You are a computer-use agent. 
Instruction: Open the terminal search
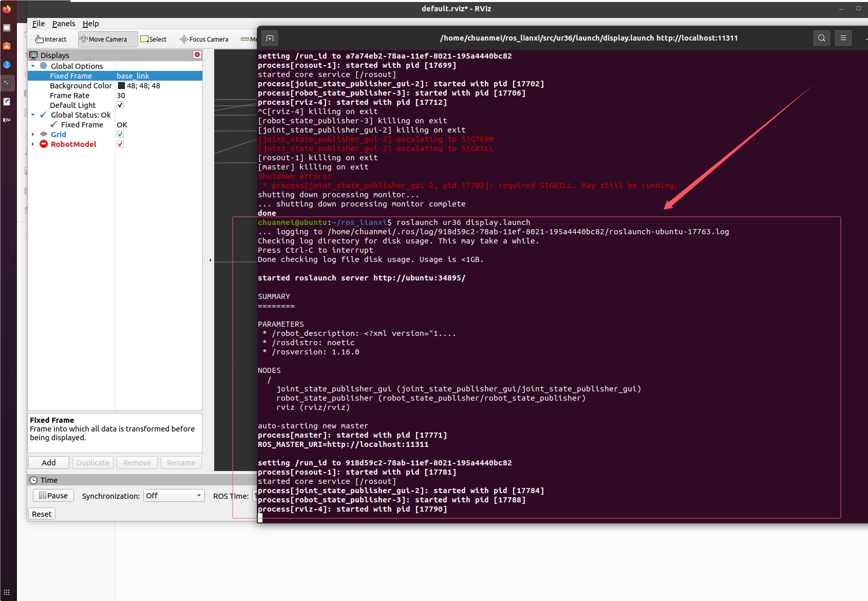(821, 37)
